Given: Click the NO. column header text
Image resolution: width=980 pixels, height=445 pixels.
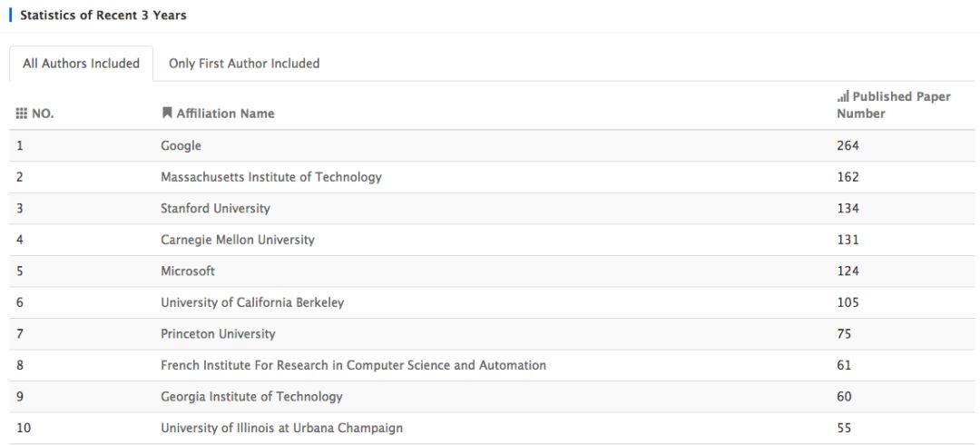Looking at the screenshot, I should coord(43,114).
